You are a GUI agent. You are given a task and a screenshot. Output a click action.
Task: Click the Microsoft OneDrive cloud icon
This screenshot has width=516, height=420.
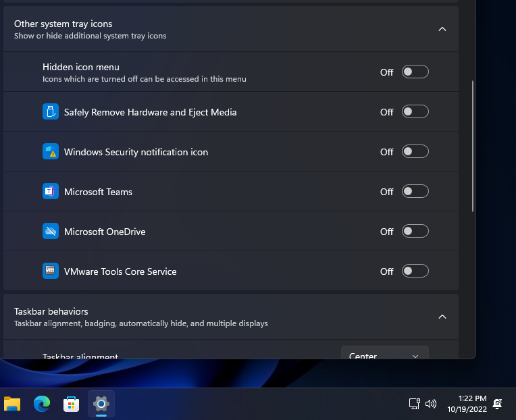pos(51,231)
